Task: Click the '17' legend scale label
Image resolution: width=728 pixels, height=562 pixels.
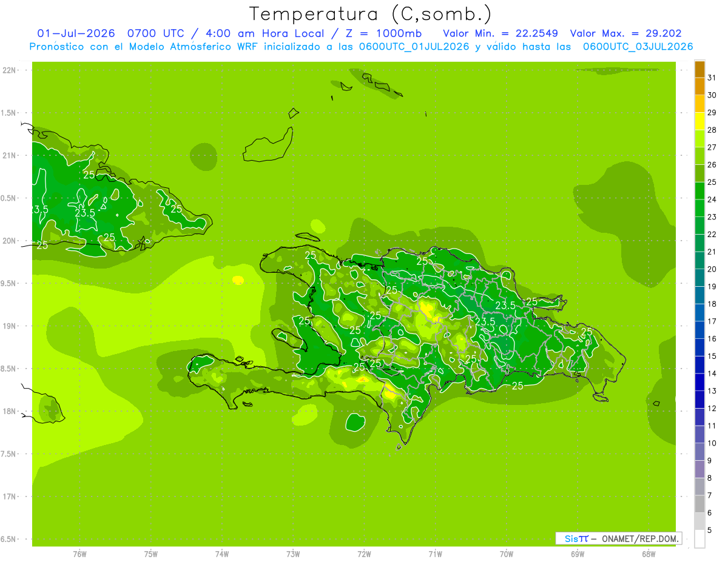Action: click(x=712, y=321)
